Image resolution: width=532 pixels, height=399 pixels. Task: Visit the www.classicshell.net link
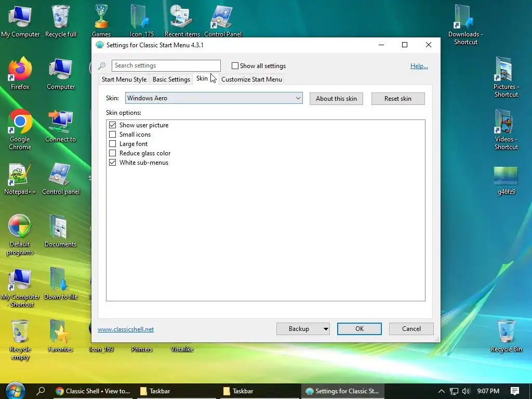pyautogui.click(x=126, y=329)
